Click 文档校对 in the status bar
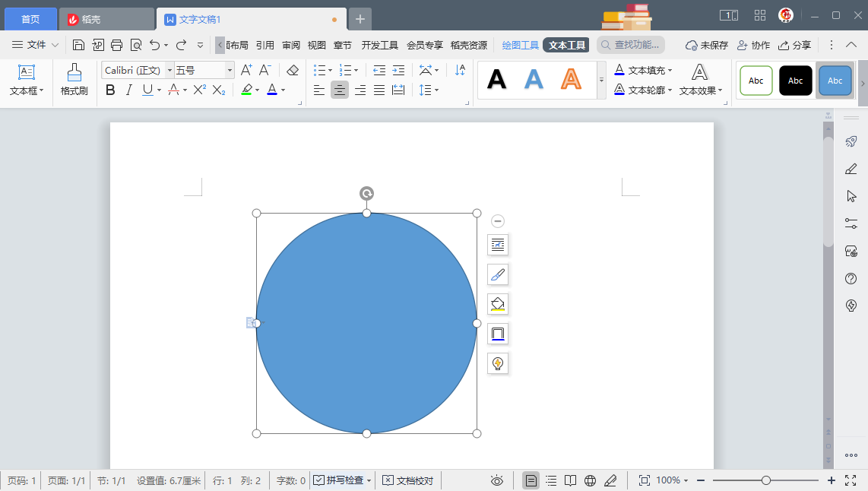The width and height of the screenshot is (868, 491). (407, 480)
